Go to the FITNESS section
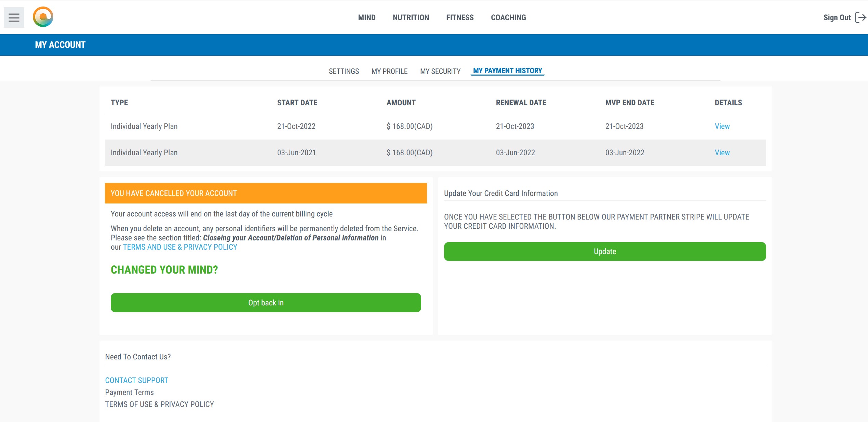The height and width of the screenshot is (422, 868). pyautogui.click(x=459, y=17)
